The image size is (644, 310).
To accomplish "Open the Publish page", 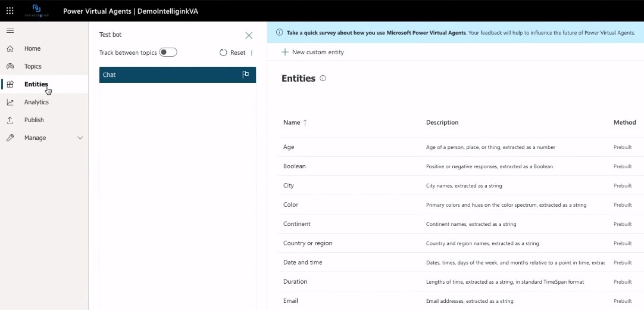I will tap(34, 120).
